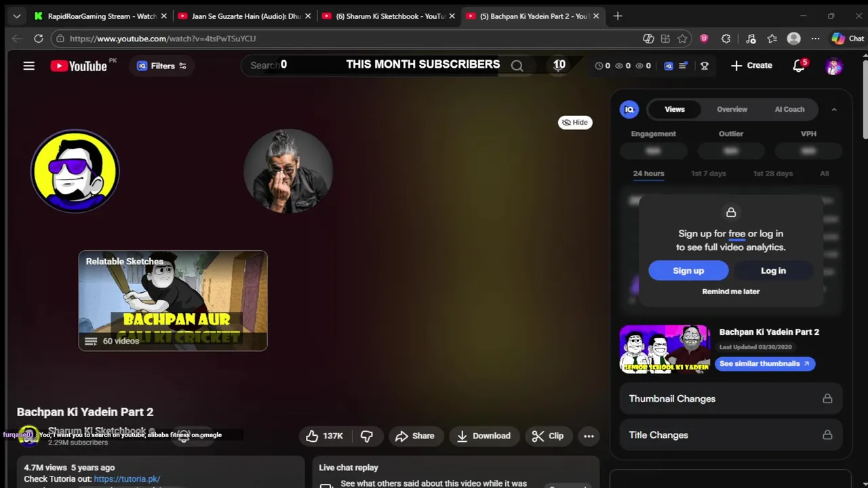Open the YouTube account avatar menu
868x488 pixels.
coord(833,66)
